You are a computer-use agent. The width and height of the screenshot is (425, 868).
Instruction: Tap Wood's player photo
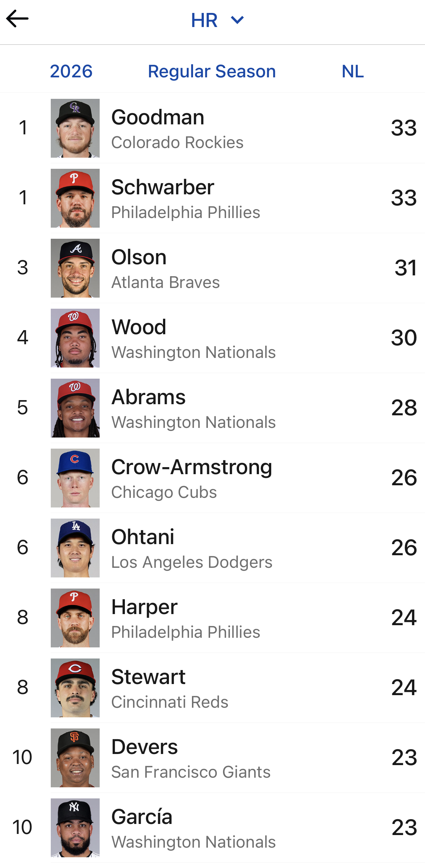pos(75,338)
